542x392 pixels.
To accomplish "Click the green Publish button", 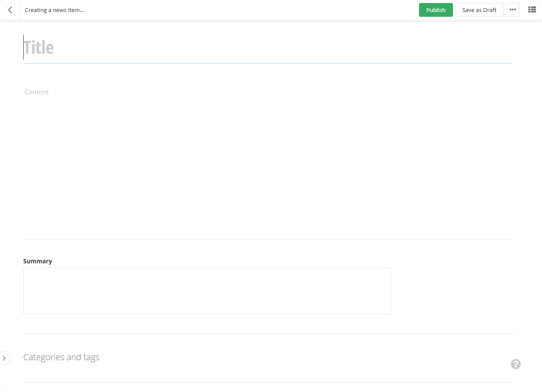I will (435, 9).
